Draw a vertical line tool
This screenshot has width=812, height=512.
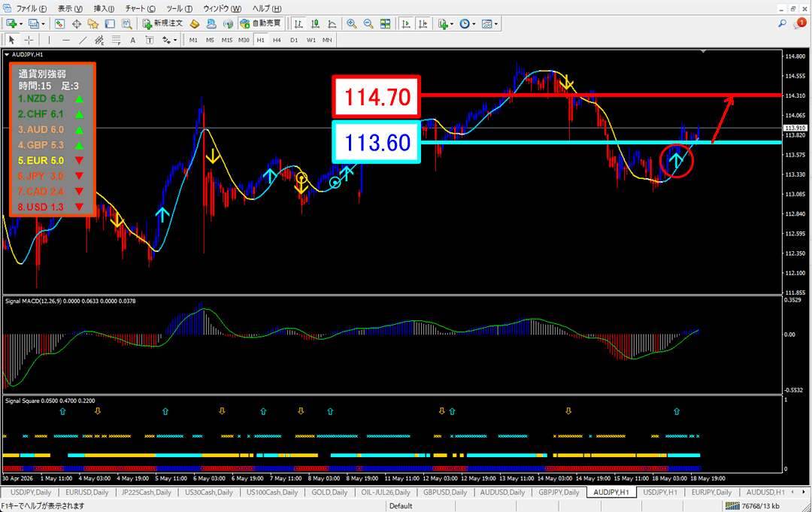point(49,40)
